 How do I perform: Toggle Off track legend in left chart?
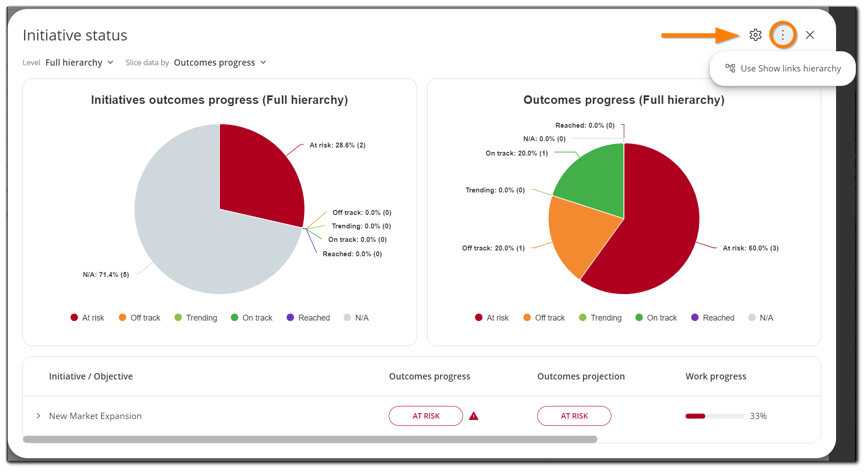pos(139,318)
